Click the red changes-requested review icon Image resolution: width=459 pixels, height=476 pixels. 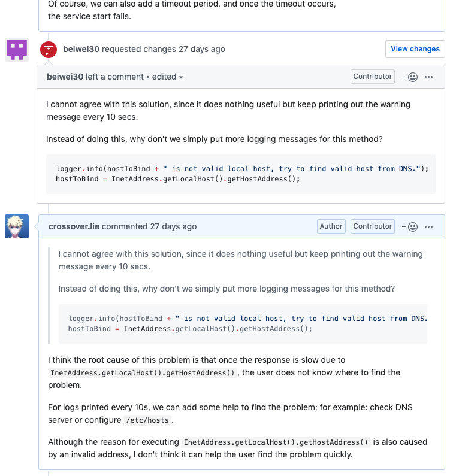pos(49,50)
